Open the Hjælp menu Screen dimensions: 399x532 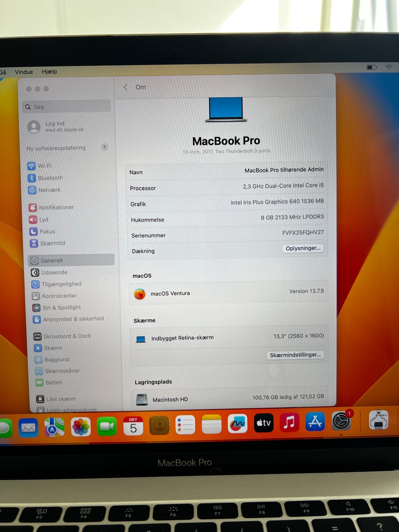point(49,71)
